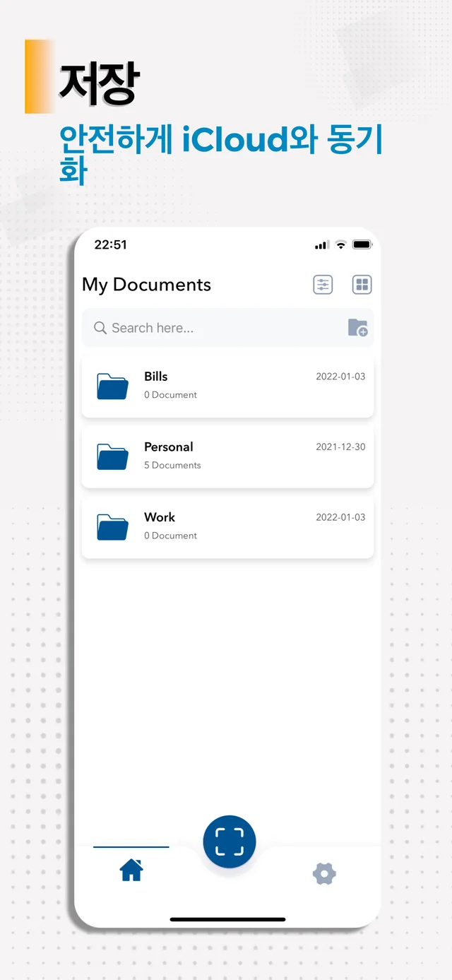The width and height of the screenshot is (452, 980).
Task: Select the Work folder name
Action: tap(160, 517)
